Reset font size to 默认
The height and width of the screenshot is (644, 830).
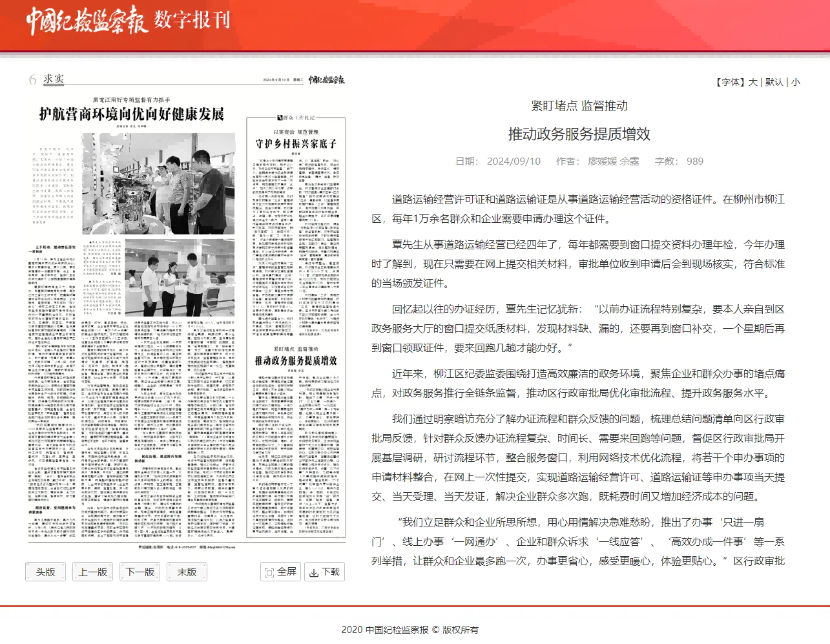tap(774, 82)
